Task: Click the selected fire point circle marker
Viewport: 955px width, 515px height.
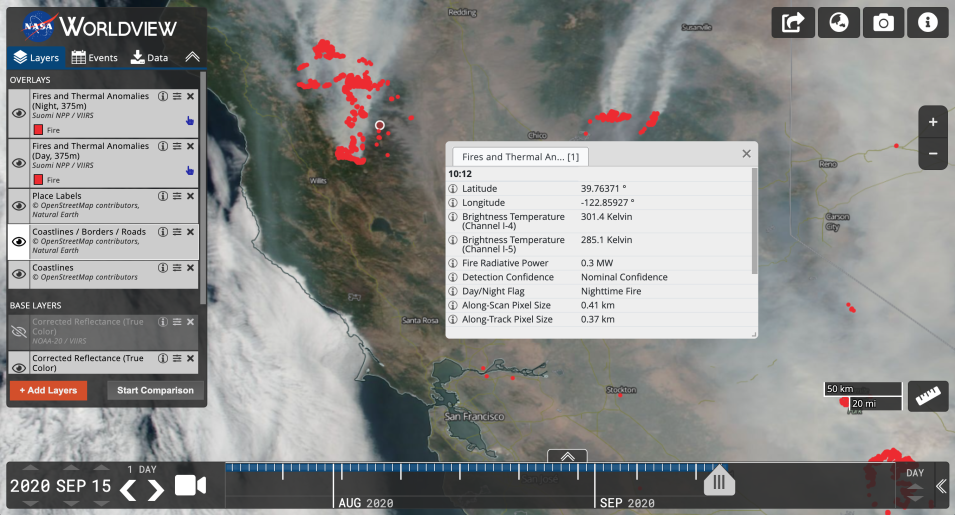Action: click(x=379, y=125)
